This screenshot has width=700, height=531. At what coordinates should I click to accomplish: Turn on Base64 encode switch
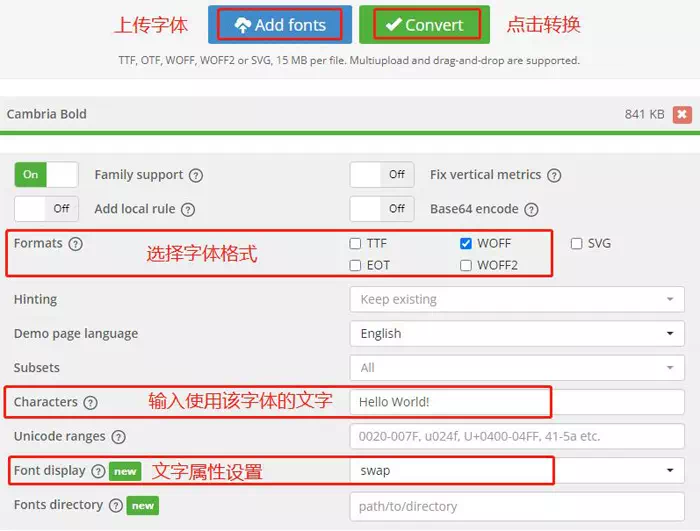[382, 209]
